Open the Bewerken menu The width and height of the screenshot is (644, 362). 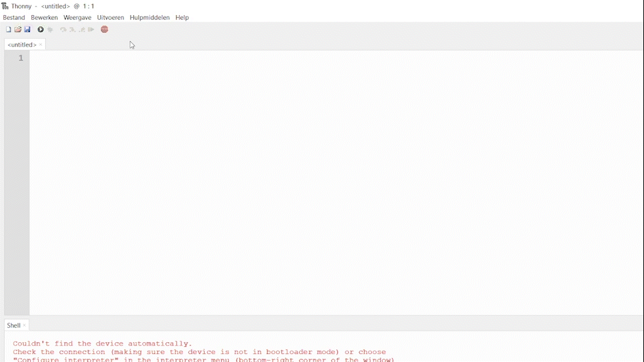pos(45,17)
